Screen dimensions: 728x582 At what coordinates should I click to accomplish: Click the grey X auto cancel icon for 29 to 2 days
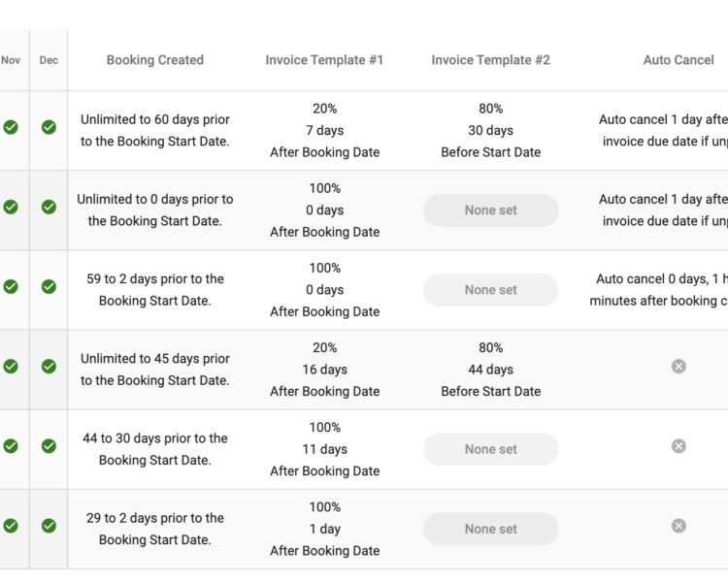[x=678, y=526]
